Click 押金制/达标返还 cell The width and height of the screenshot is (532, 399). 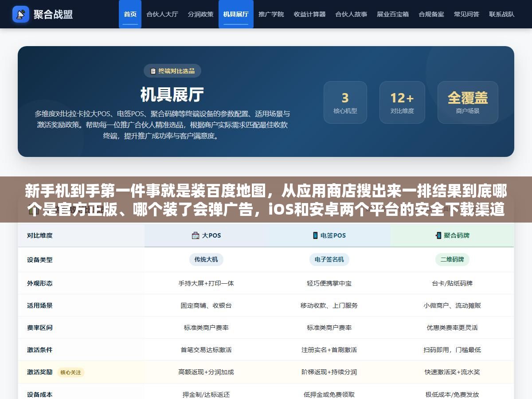(x=206, y=394)
